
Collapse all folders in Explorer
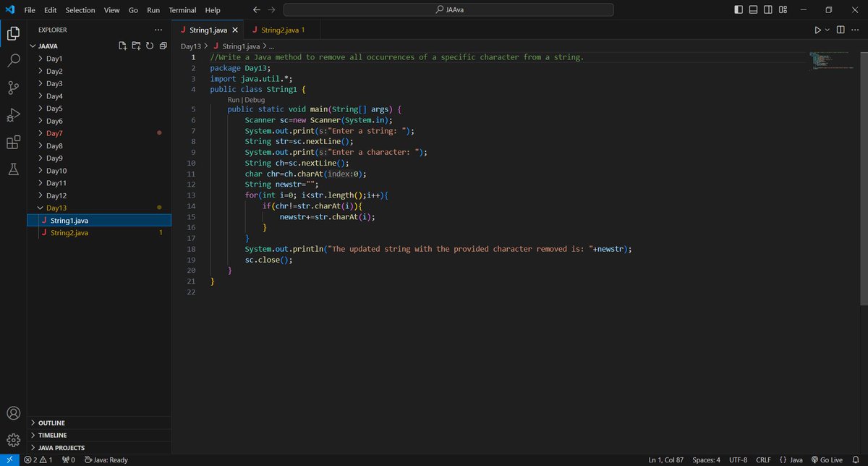163,46
